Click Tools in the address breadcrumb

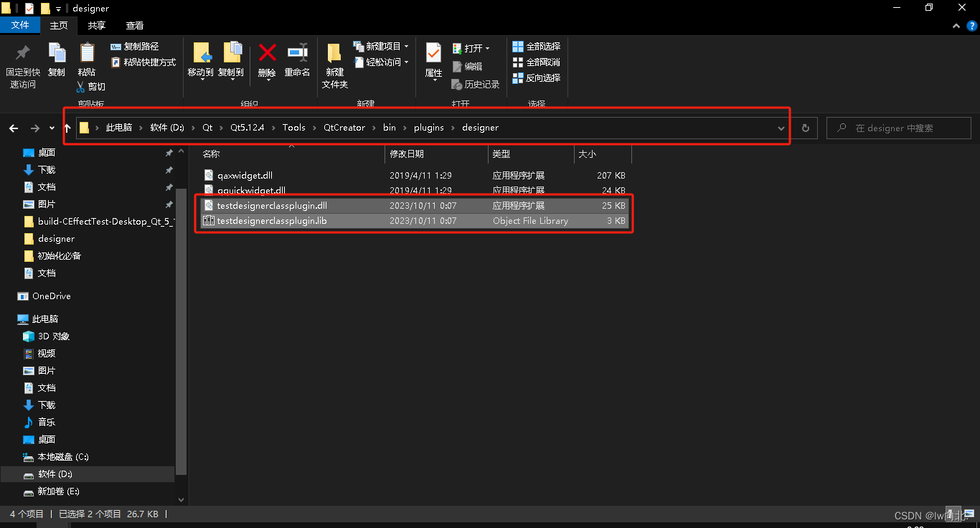click(x=294, y=128)
